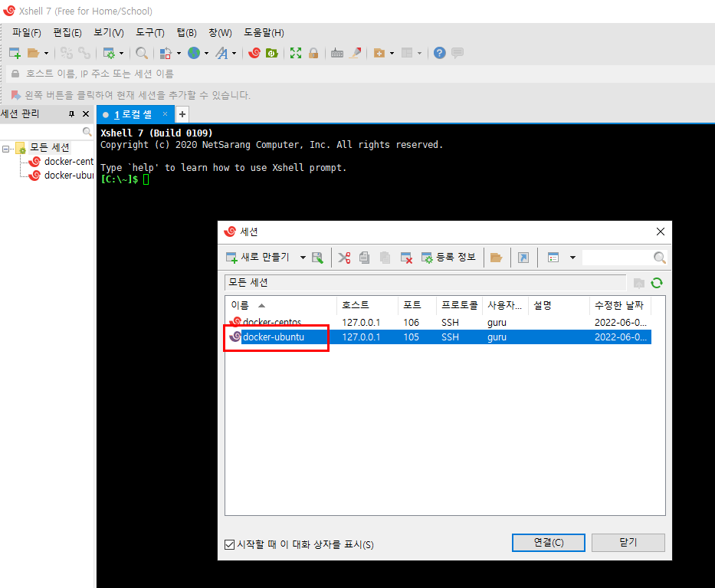
Task: Click the scissors cut icon in Sessions dialog
Action: (x=344, y=258)
